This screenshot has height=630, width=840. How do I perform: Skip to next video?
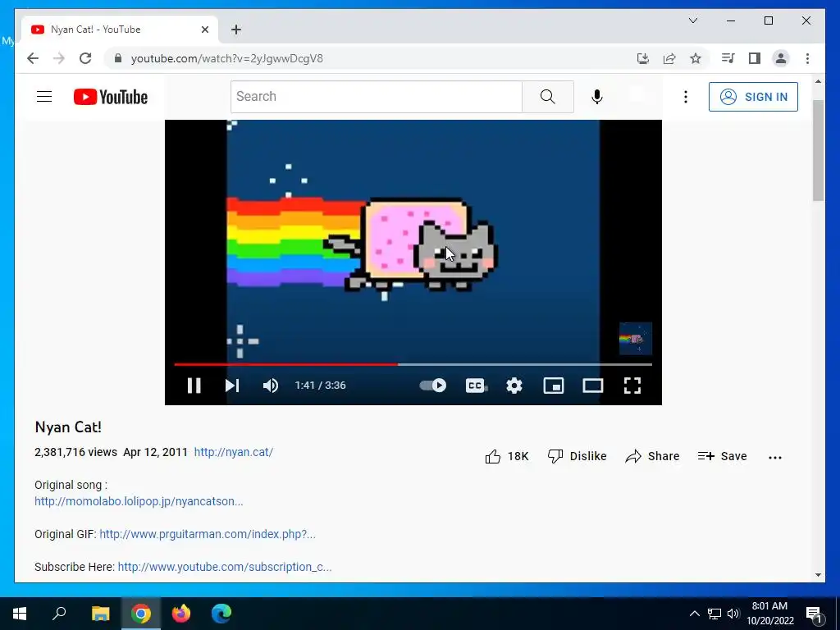(x=232, y=386)
